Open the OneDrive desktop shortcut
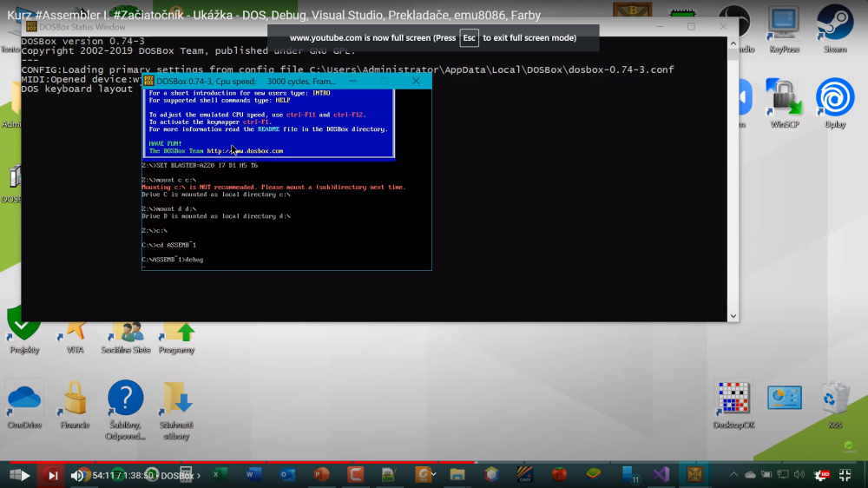 click(x=23, y=401)
